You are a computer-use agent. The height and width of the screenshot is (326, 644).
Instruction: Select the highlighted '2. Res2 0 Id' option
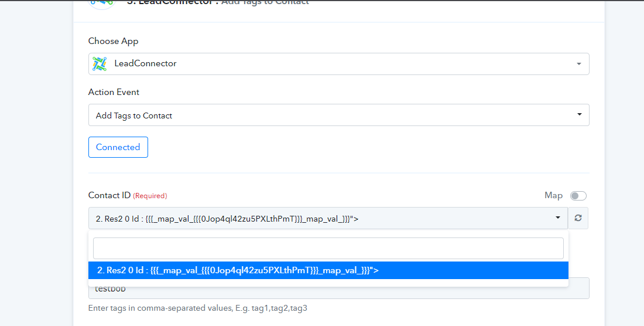[328, 270]
